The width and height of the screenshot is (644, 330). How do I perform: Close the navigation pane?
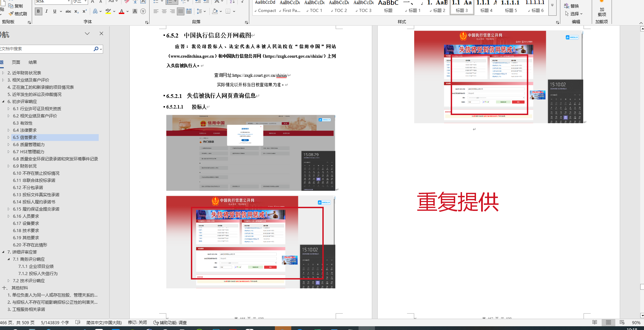pyautogui.click(x=101, y=33)
